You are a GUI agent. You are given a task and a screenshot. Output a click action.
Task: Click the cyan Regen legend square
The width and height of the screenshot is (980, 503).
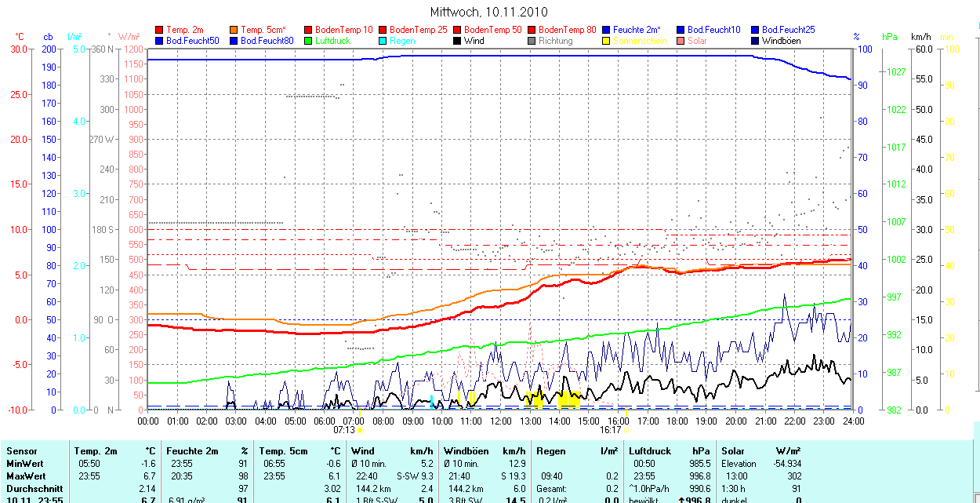pos(383,41)
